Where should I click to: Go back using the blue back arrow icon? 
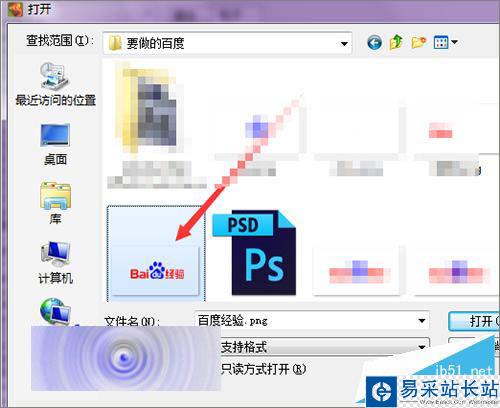point(374,43)
